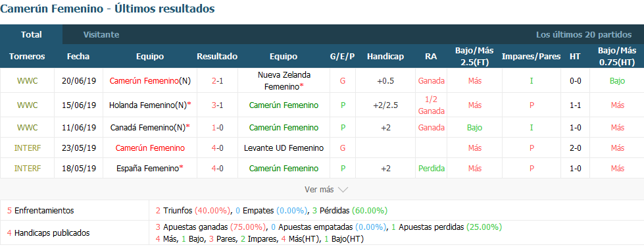This screenshot has height=247, width=644.
Task: Open Levante UD Femenino team link
Action: point(284,148)
